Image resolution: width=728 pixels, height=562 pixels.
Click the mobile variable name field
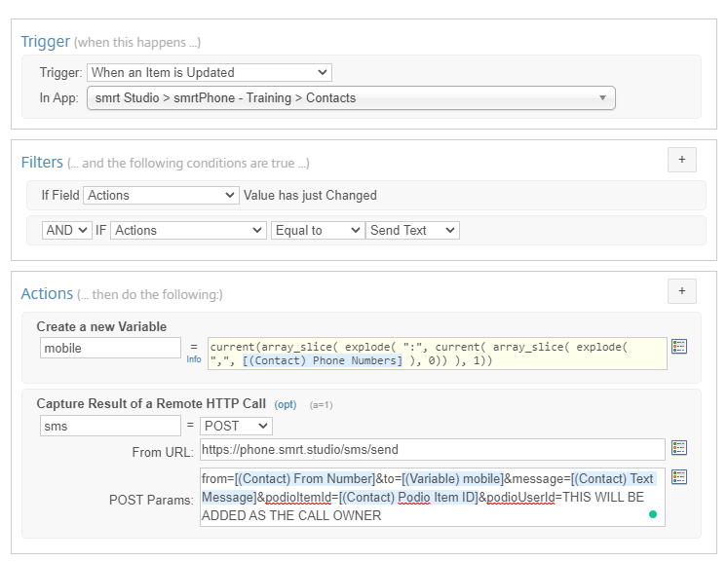click(110, 348)
